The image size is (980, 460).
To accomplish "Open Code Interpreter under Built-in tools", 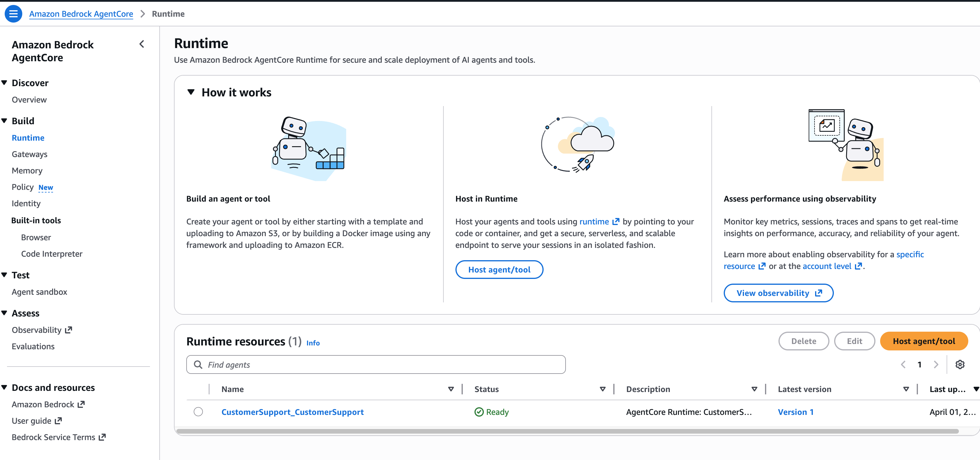I will pos(52,254).
